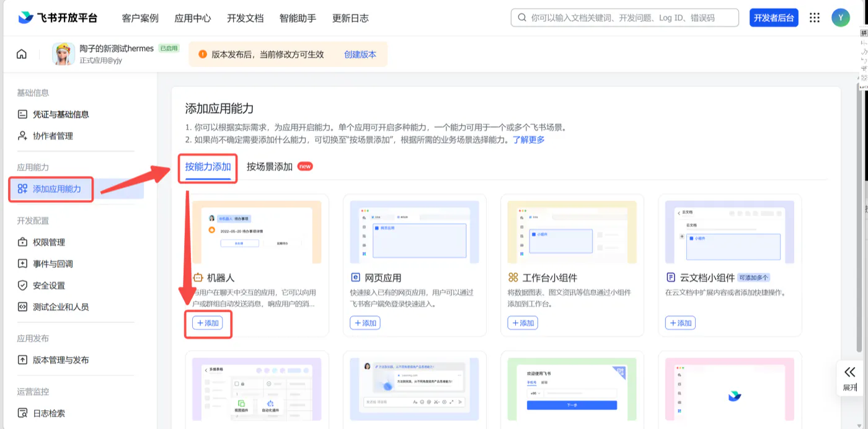This screenshot has width=868, height=429.
Task: Open the 机器人 preview thumbnail
Action: [x=257, y=232]
